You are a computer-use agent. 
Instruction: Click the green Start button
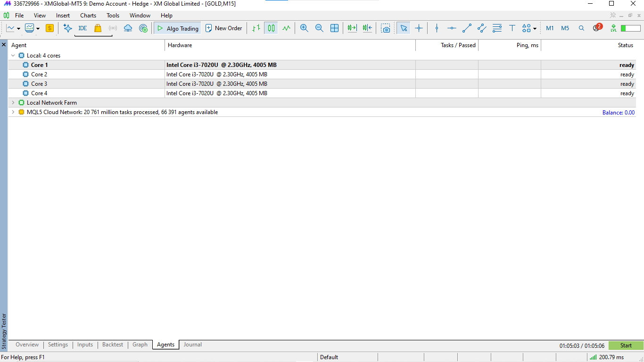tap(626, 346)
